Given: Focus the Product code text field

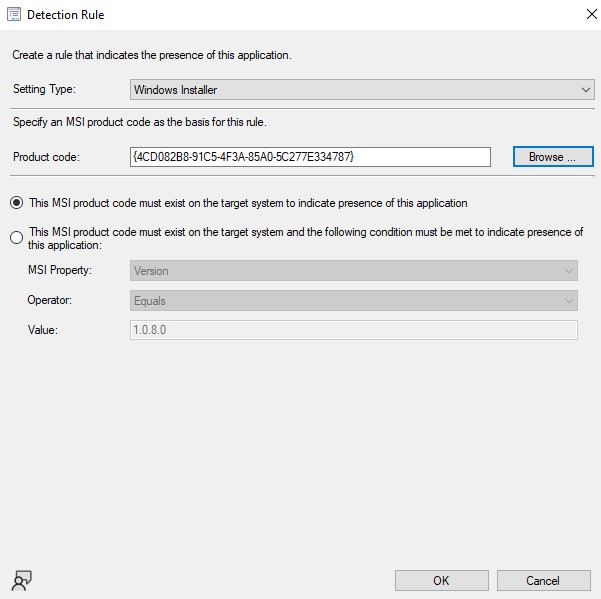Looking at the screenshot, I should coord(310,157).
